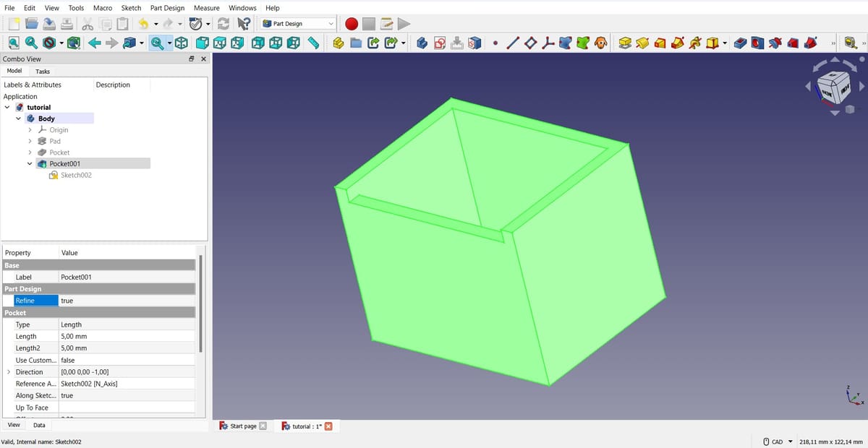Execute macro with the play triangle
Screen dimensions: 868x448
point(404,24)
